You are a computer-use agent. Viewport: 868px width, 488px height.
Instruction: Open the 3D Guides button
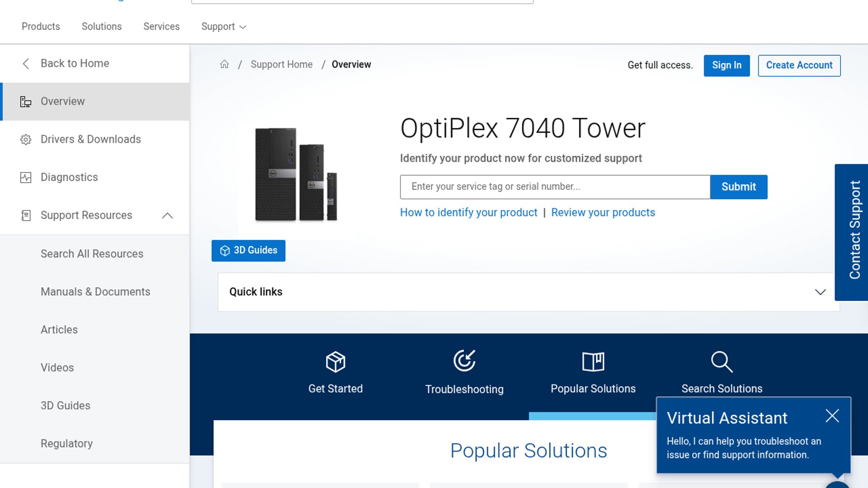tap(248, 250)
